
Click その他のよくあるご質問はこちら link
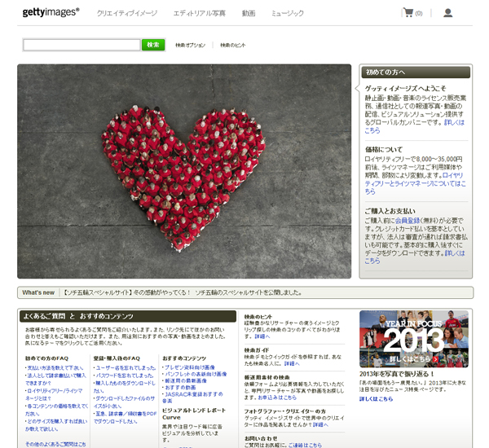55,444
